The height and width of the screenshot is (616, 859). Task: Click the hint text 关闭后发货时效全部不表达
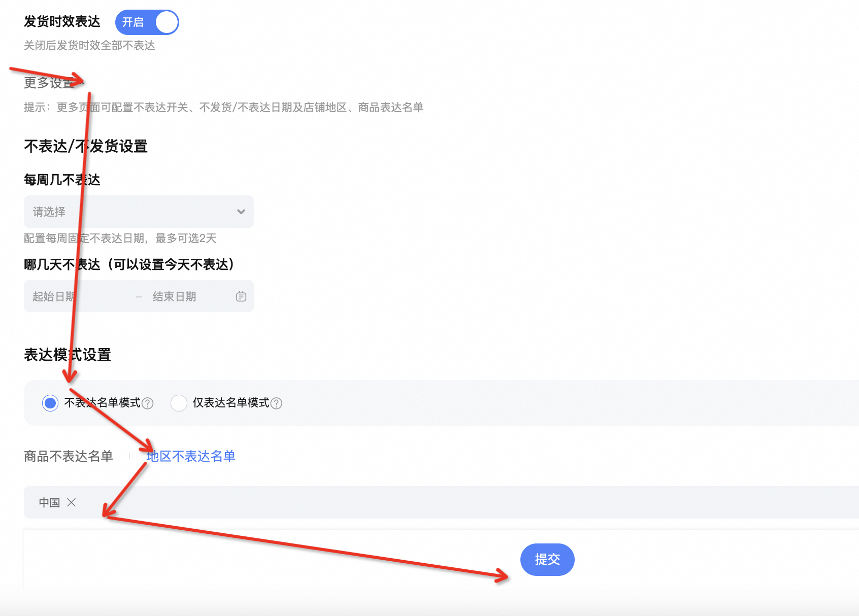coord(89,46)
